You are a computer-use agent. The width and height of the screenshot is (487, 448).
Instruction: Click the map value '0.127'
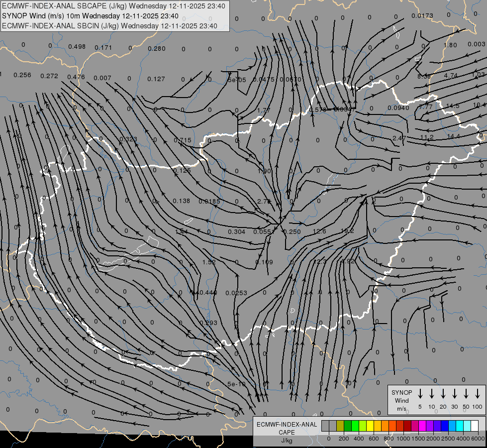pyautogui.click(x=156, y=79)
